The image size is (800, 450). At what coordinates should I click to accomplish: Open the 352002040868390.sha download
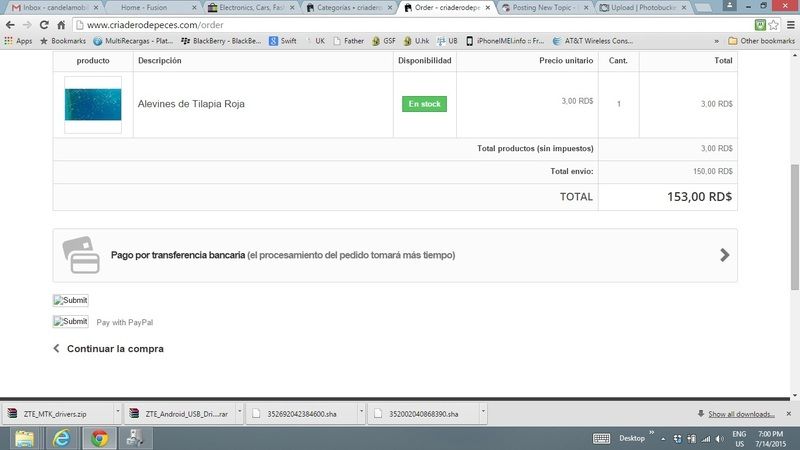coord(423,414)
